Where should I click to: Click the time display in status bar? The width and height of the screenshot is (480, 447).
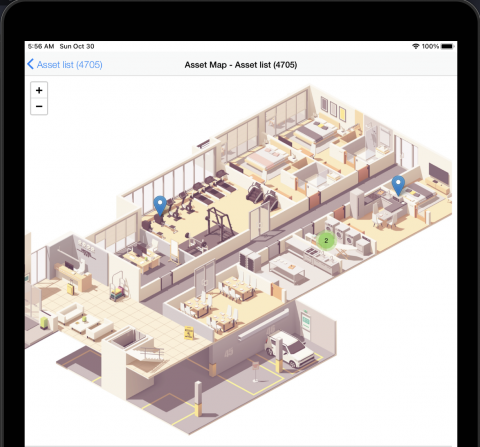click(41, 46)
